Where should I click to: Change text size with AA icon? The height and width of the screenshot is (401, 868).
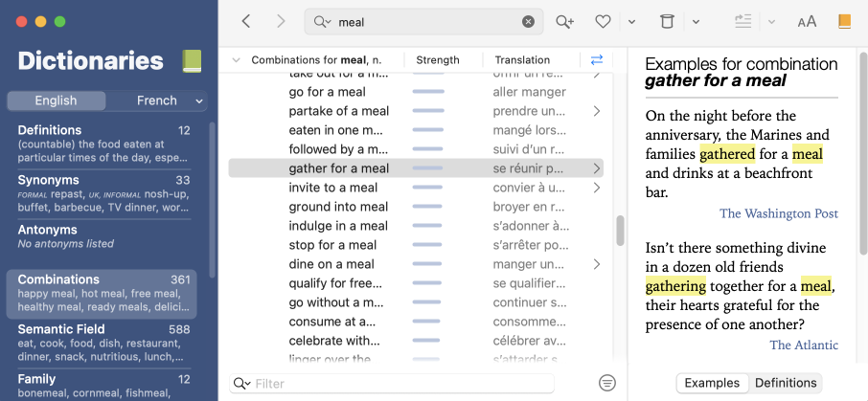(x=807, y=21)
